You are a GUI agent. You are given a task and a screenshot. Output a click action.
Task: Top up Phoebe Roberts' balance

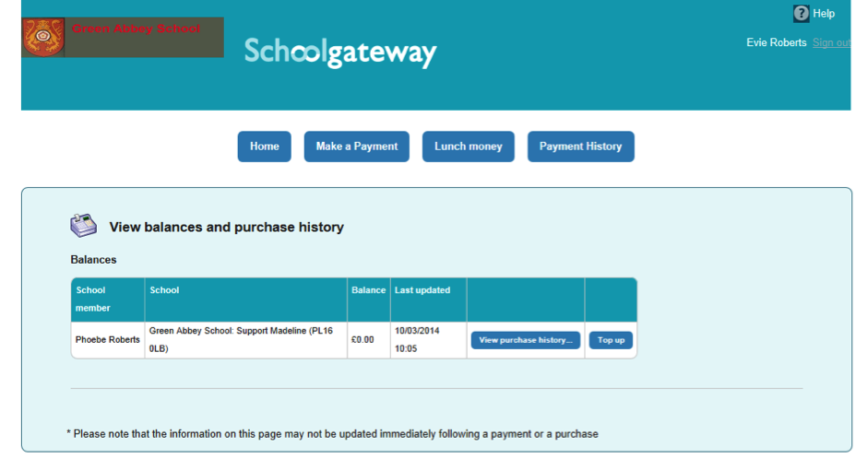point(611,340)
